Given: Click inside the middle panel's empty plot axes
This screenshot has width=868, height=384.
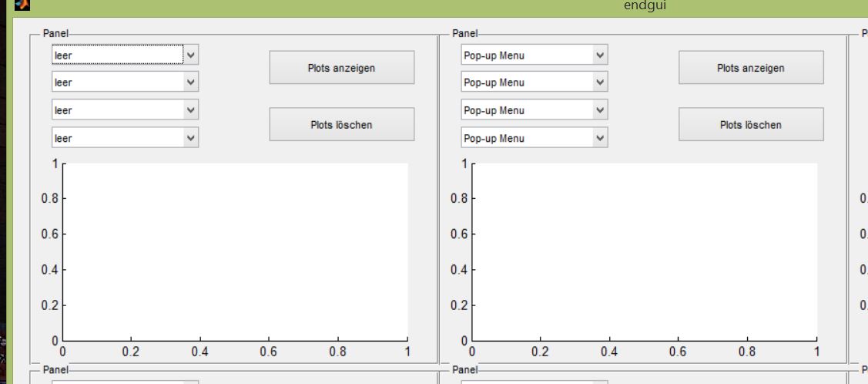Looking at the screenshot, I should pyautogui.click(x=645, y=251).
